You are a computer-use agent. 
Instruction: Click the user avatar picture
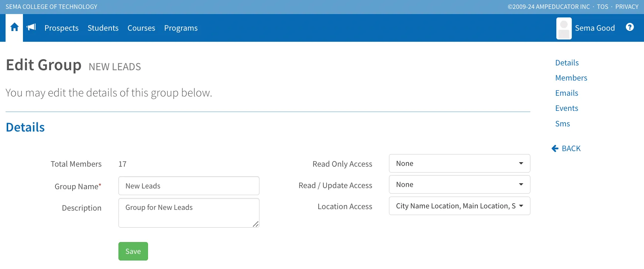click(x=564, y=28)
